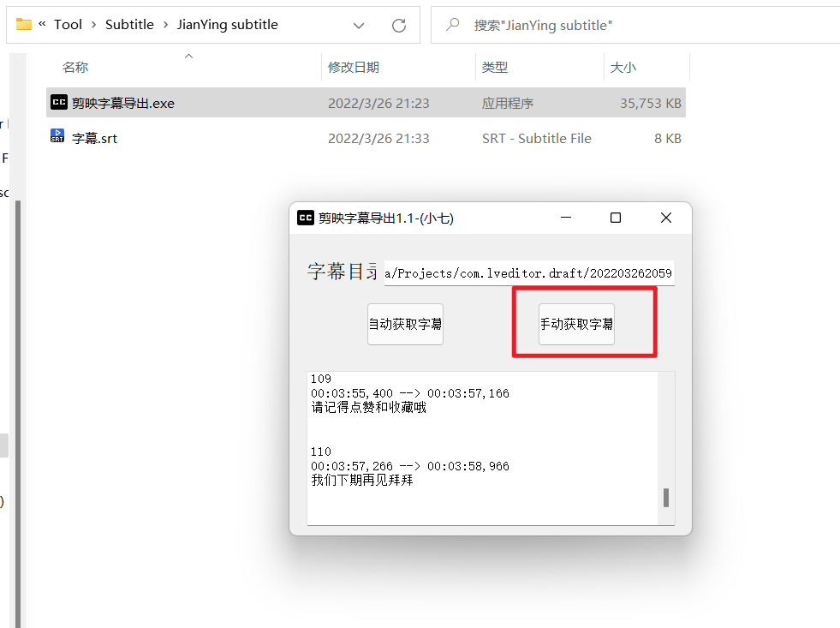Select the file 剪映字幕导出.exe
The image size is (840, 628).
pos(366,103)
